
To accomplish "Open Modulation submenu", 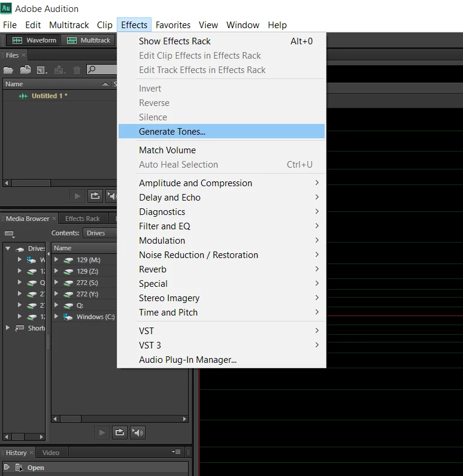I will tap(222, 241).
